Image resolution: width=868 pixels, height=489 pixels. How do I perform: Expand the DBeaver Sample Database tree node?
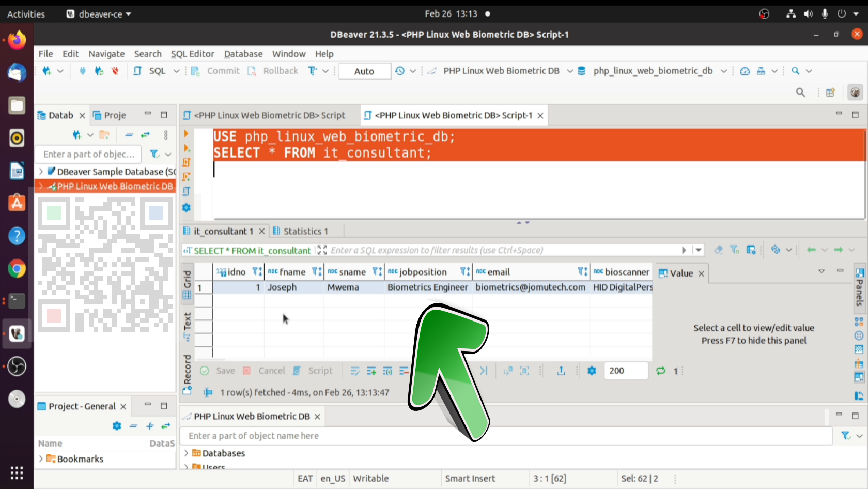[x=41, y=171]
